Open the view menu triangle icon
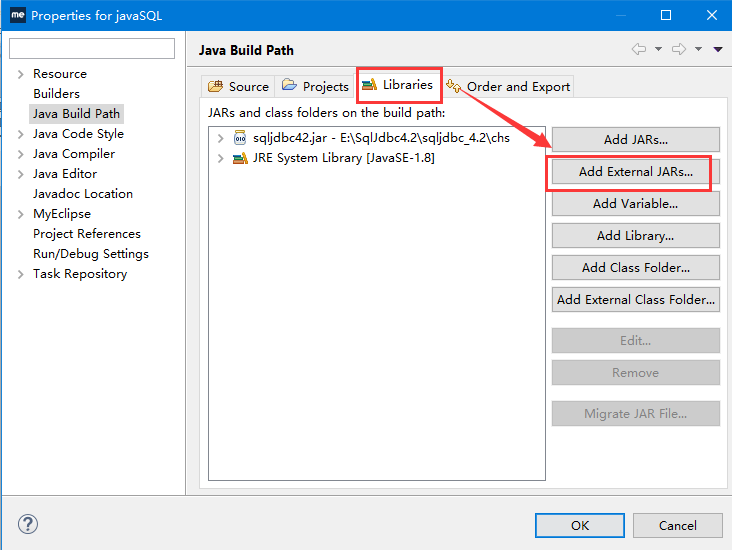This screenshot has height=550, width=732. [718, 49]
